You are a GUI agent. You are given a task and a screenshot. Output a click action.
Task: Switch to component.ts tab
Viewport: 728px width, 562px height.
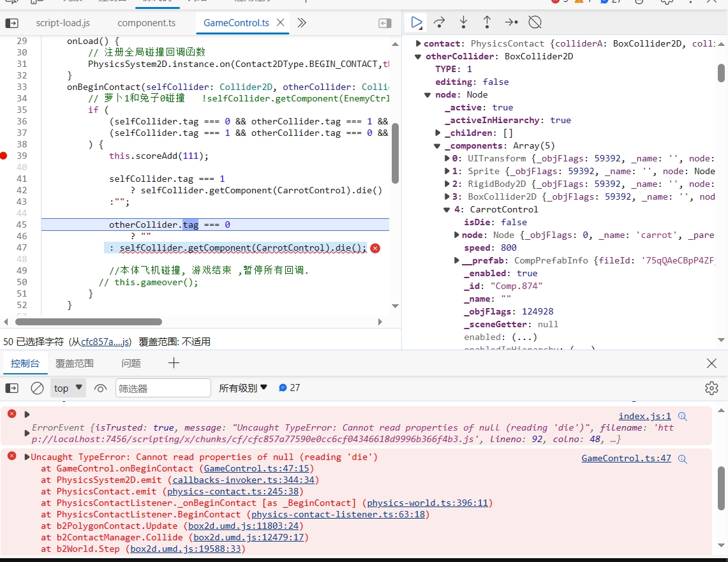click(146, 23)
